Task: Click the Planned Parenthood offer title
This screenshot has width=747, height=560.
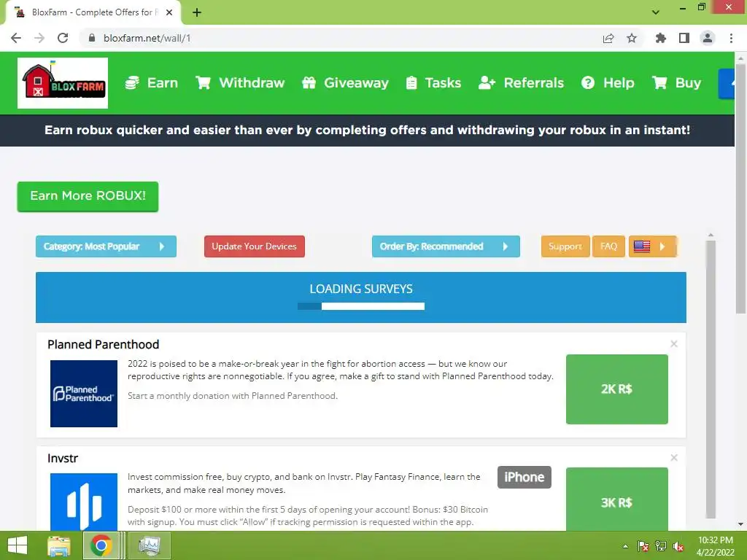Action: click(x=104, y=344)
